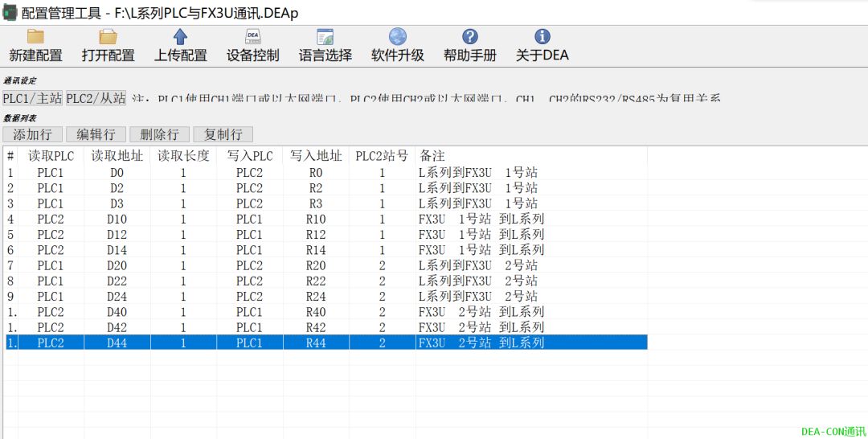Select write address cell R10
The height and width of the screenshot is (439, 868).
pyautogui.click(x=316, y=219)
